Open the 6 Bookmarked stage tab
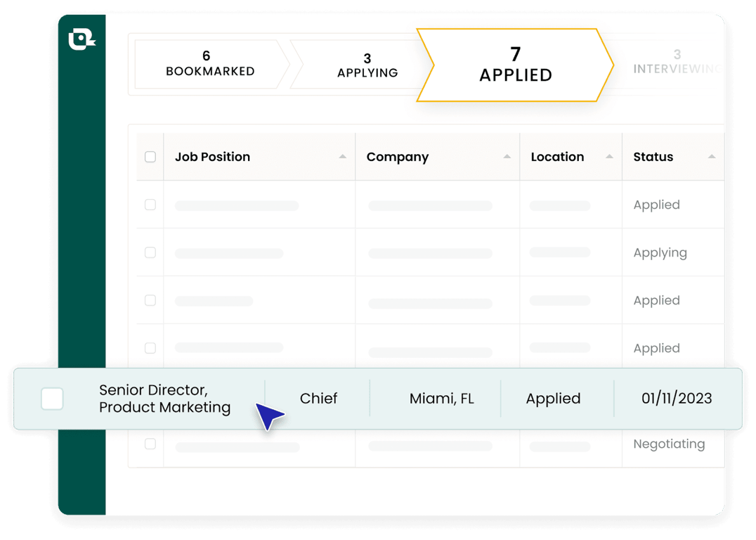 210,64
